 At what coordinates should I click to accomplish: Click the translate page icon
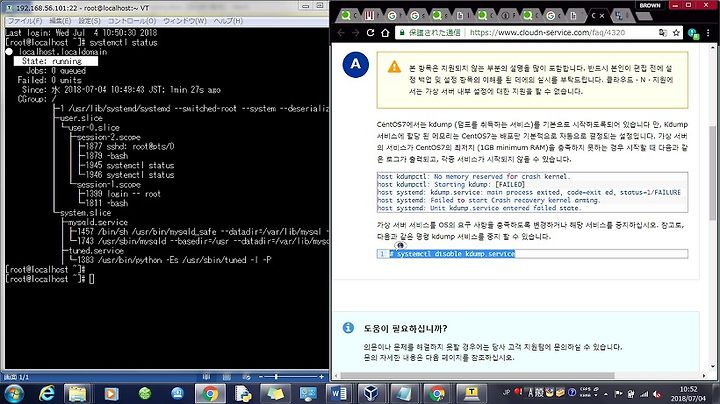(663, 33)
